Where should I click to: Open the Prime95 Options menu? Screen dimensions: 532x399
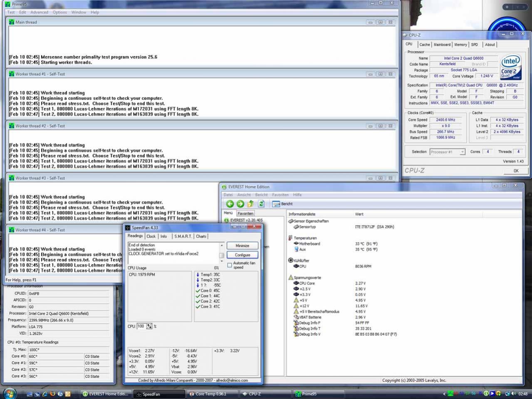coord(59,12)
